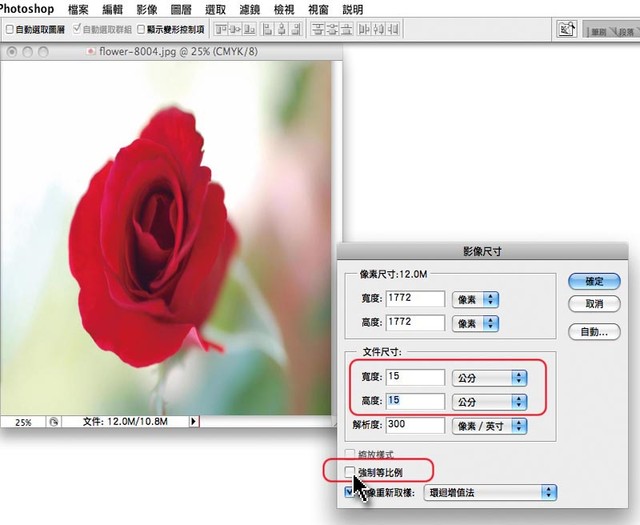Viewport: 640px width, 525px height.
Task: Click the pixel 寬度 field showing 1772
Action: pyautogui.click(x=415, y=298)
